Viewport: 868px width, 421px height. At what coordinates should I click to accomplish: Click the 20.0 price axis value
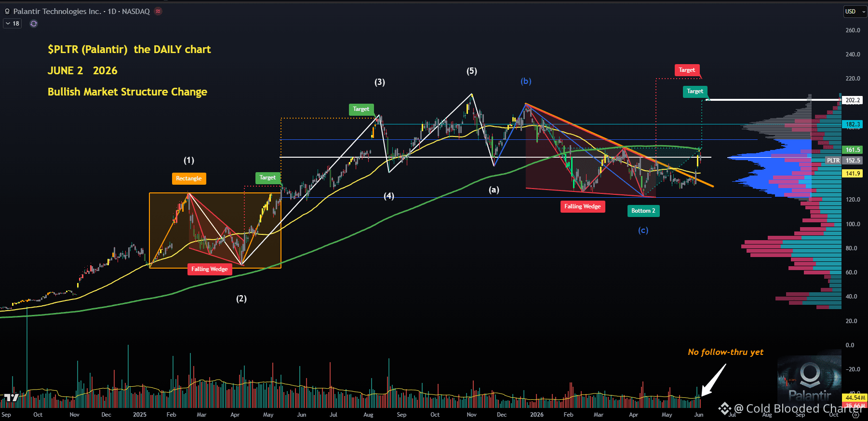851,321
